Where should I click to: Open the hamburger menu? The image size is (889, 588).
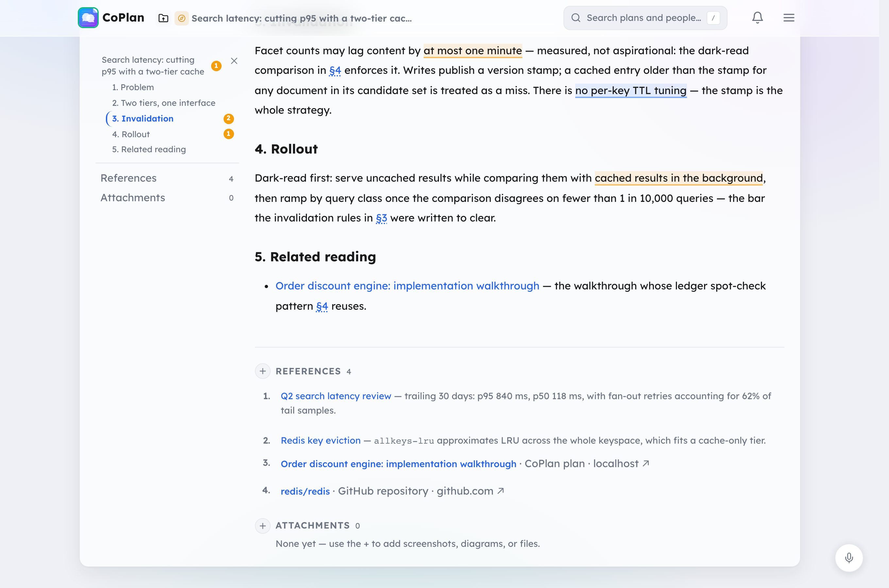click(789, 18)
